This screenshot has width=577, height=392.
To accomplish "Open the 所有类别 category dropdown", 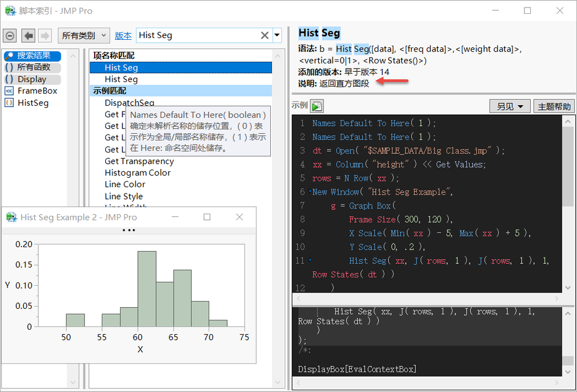I will coord(84,36).
